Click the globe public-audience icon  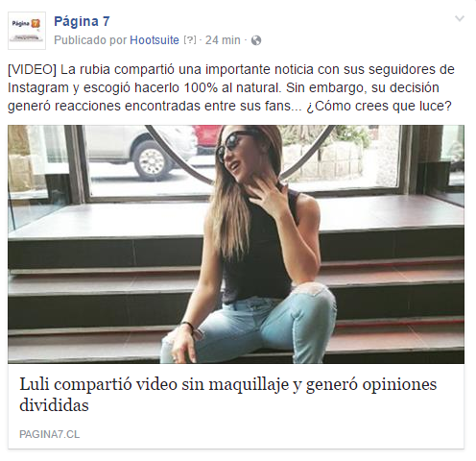click(256, 40)
